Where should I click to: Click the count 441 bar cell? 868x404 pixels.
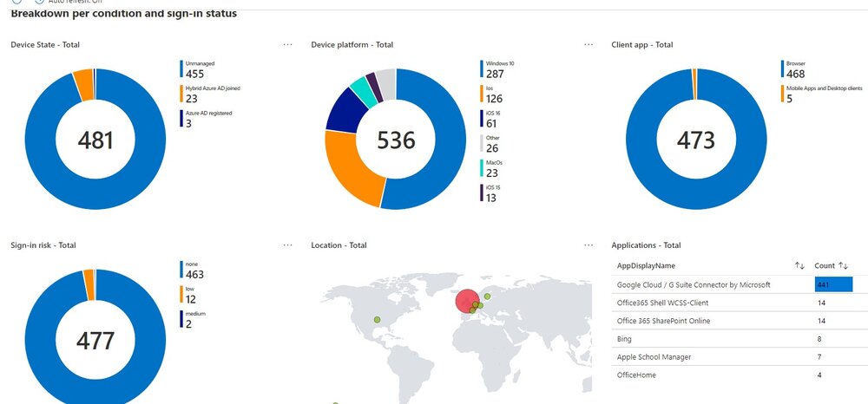[x=833, y=284]
